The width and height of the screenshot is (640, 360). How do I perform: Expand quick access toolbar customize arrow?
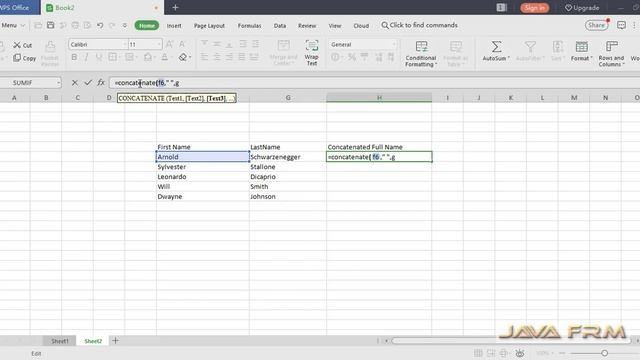point(125,25)
